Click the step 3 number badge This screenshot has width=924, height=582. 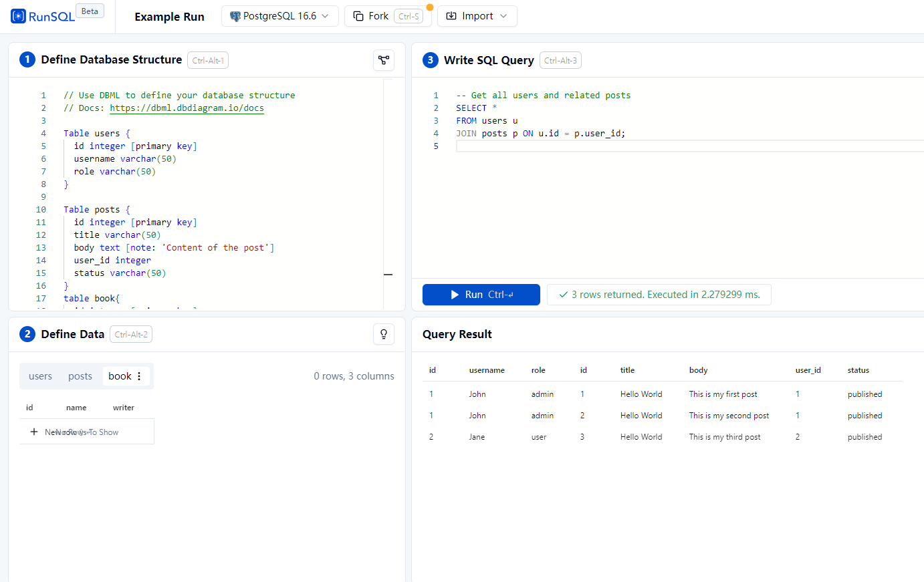click(431, 60)
